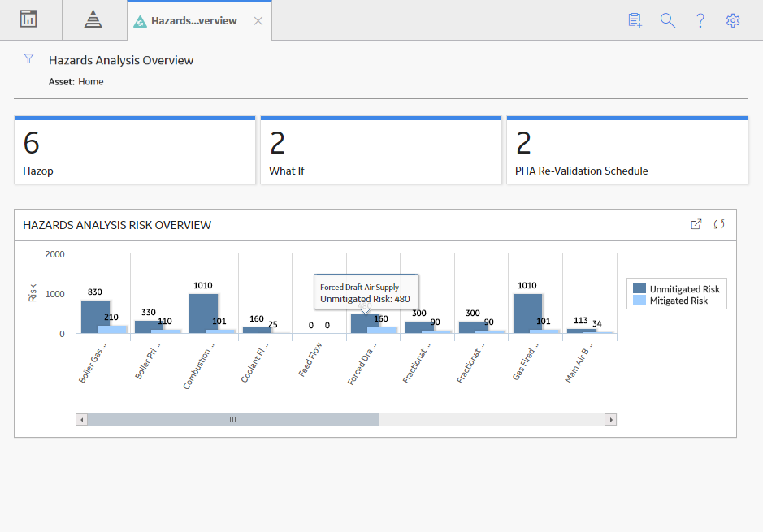This screenshot has width=763, height=532.
Task: Open the What If count card
Action: pos(381,150)
